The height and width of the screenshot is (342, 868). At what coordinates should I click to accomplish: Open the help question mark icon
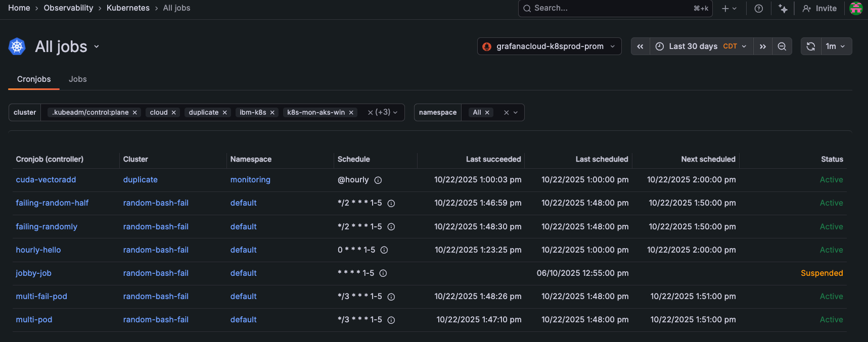point(758,9)
